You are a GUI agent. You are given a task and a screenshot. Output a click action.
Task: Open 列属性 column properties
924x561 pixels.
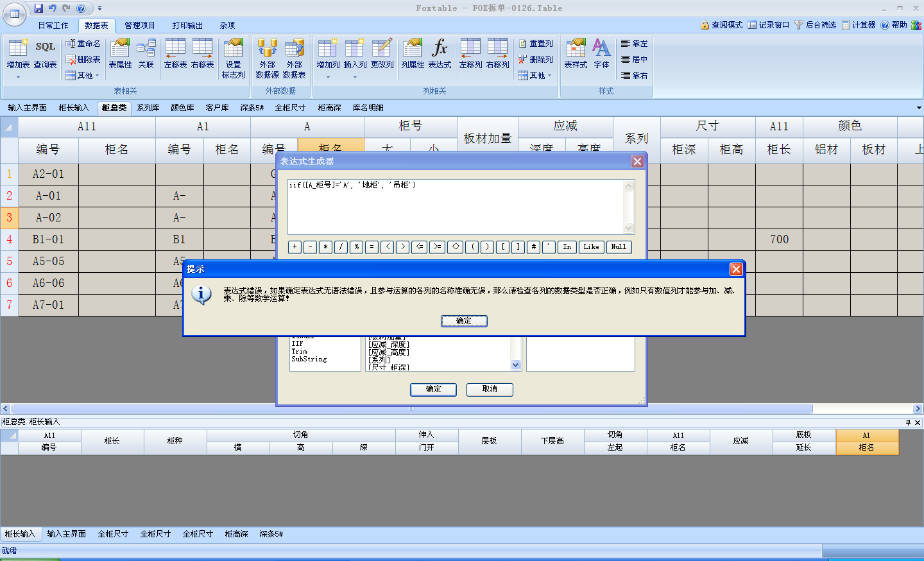coord(413,53)
